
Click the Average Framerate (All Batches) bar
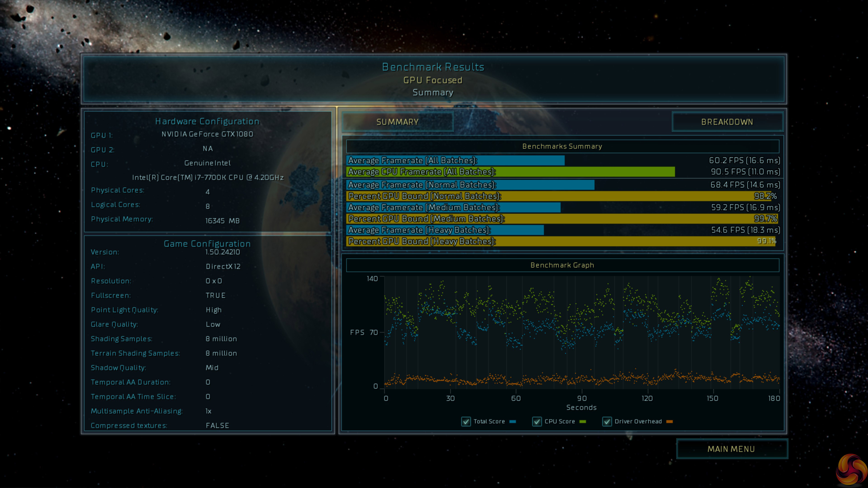point(455,160)
